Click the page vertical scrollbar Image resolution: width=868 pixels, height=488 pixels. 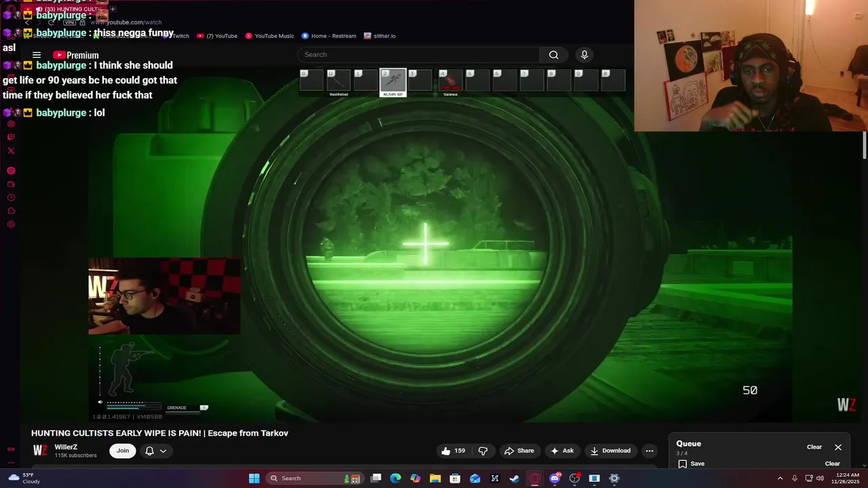coord(865,146)
